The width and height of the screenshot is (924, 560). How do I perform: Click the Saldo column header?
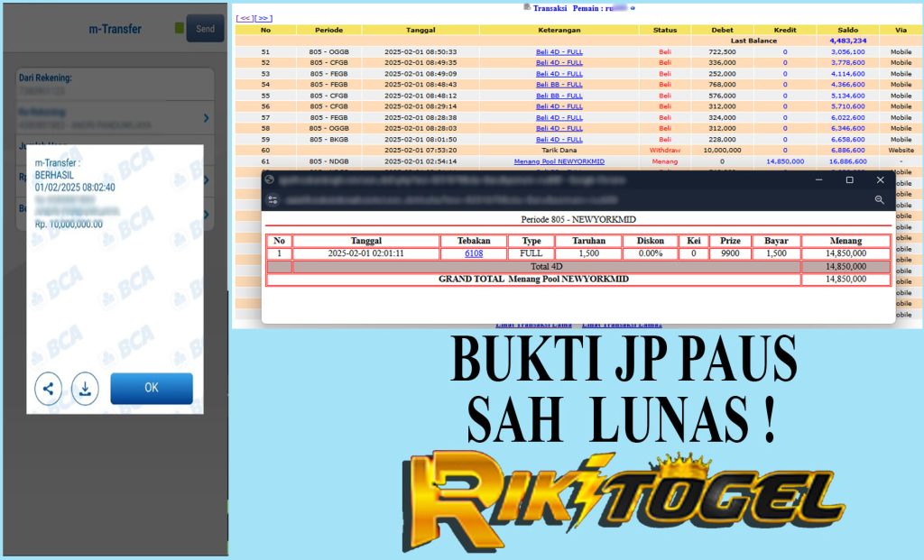pyautogui.click(x=848, y=30)
